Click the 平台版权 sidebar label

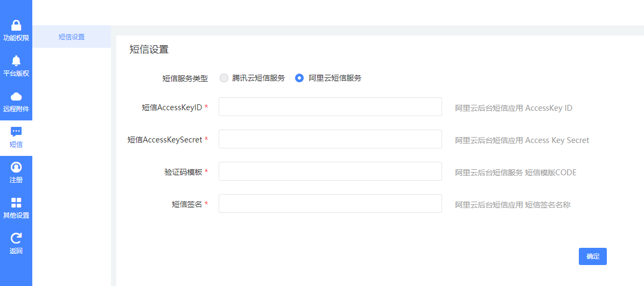(x=16, y=74)
